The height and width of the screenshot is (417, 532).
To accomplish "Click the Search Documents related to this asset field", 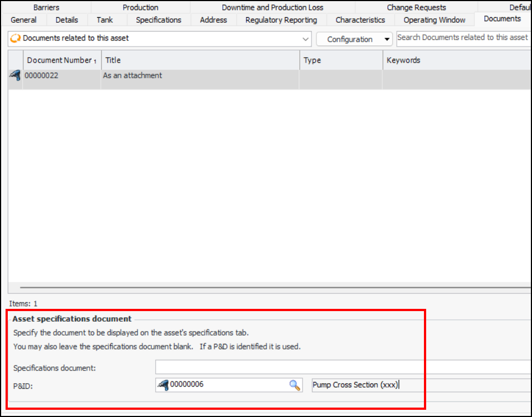I will (x=463, y=38).
